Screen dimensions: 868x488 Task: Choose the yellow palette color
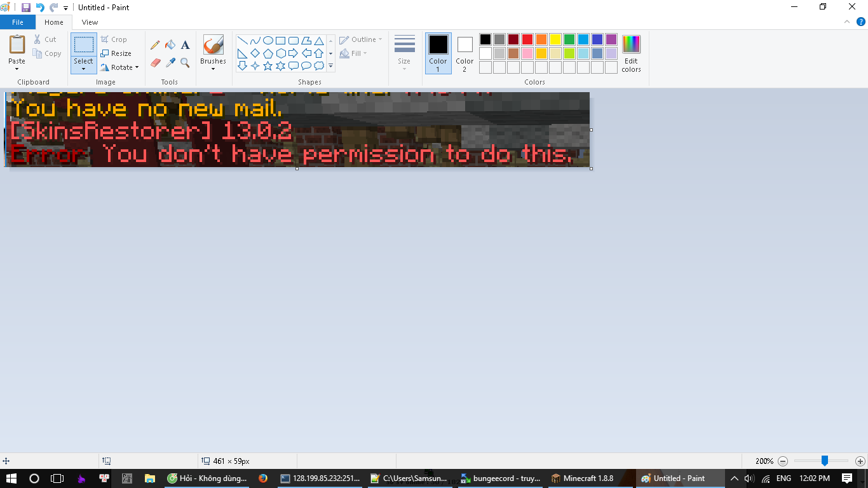pyautogui.click(x=555, y=39)
